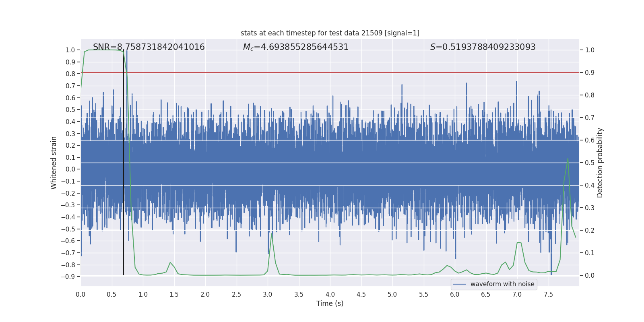644x322 pixels.
Task: Click the 'Detection probability' right axis label
Action: click(x=600, y=163)
